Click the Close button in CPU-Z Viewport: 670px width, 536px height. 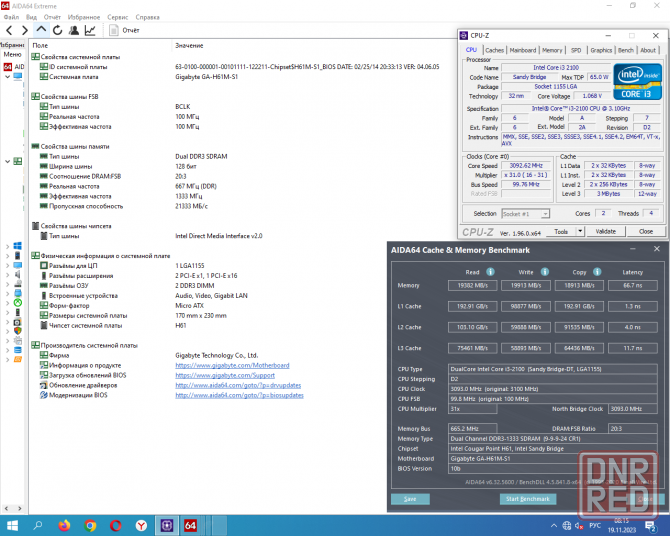pos(646,231)
